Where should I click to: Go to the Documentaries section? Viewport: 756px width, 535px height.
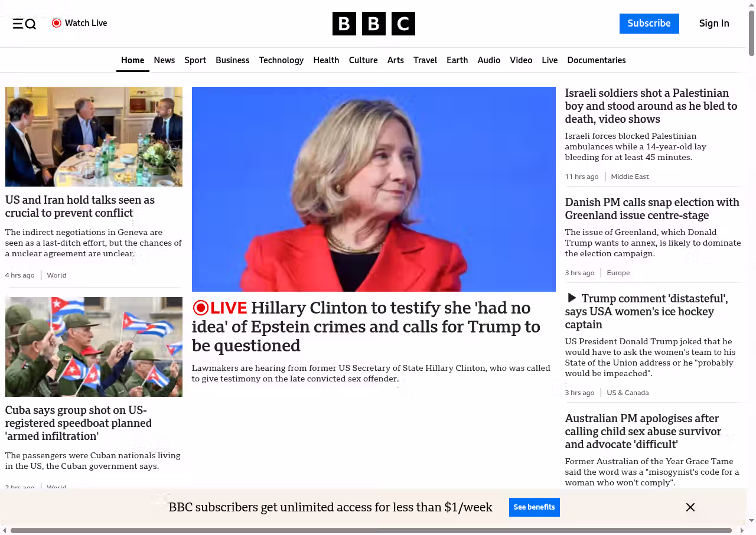(x=596, y=60)
